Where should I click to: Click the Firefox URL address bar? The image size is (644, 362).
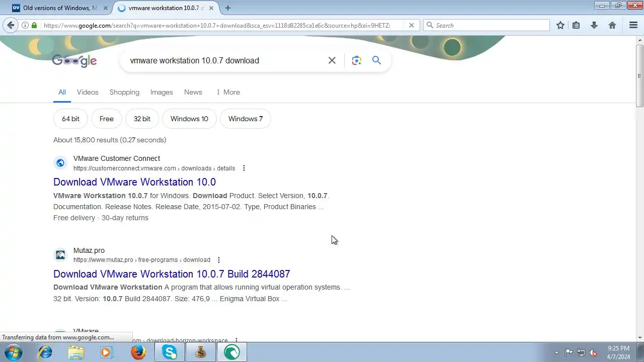click(216, 25)
